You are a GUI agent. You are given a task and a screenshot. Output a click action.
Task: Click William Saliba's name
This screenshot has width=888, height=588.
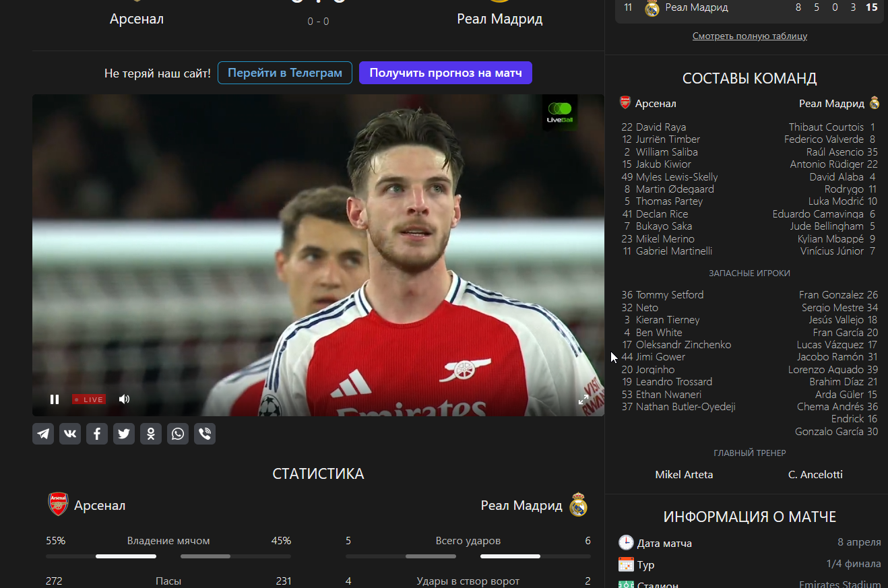667,152
